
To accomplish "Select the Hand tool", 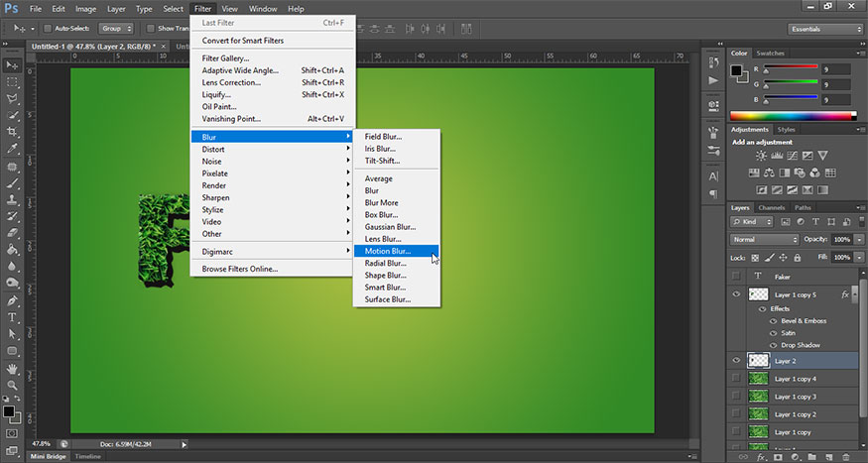I will tap(12, 369).
